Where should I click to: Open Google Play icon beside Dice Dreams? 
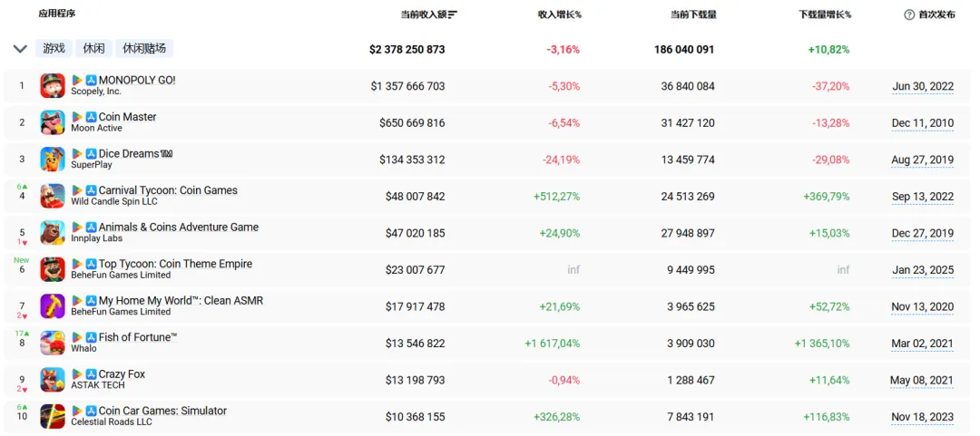coord(77,154)
